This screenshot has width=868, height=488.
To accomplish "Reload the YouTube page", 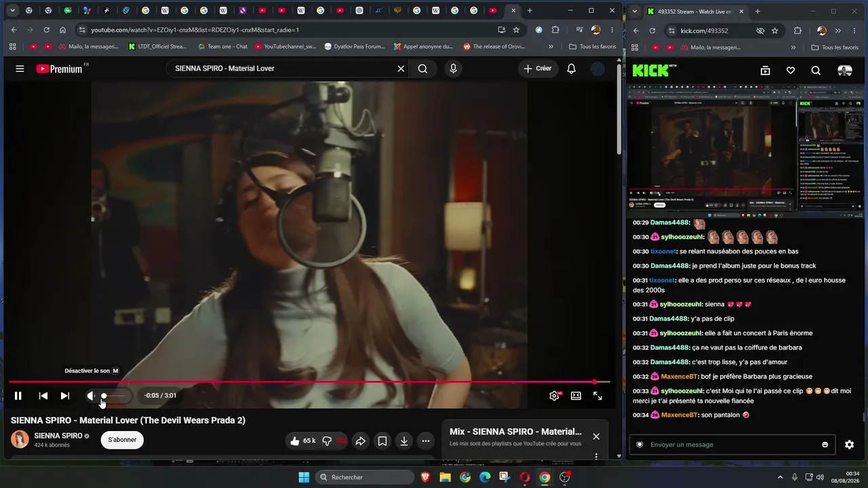I will coord(46,30).
